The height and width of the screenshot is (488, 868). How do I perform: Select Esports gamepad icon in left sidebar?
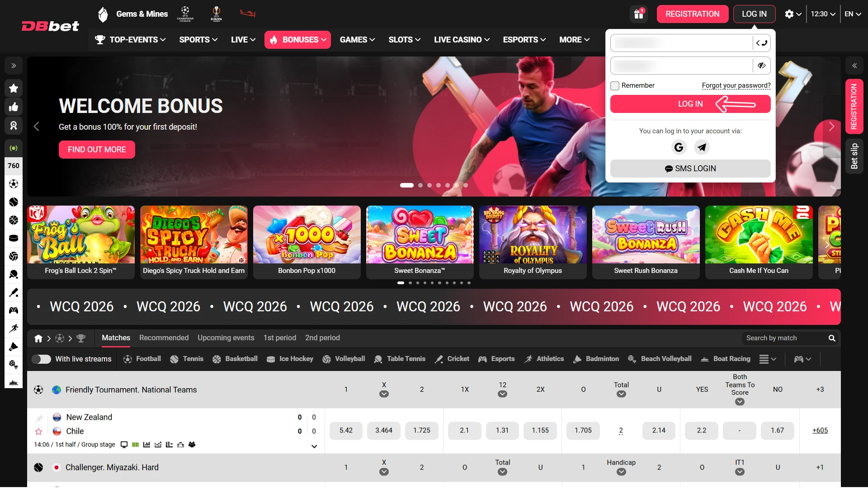click(x=14, y=310)
